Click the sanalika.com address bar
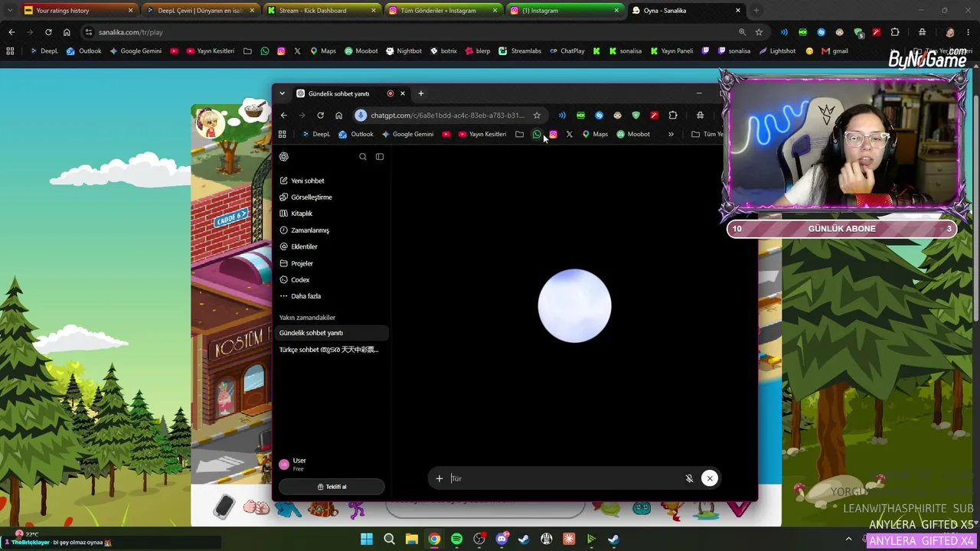The image size is (980, 551). click(x=413, y=32)
